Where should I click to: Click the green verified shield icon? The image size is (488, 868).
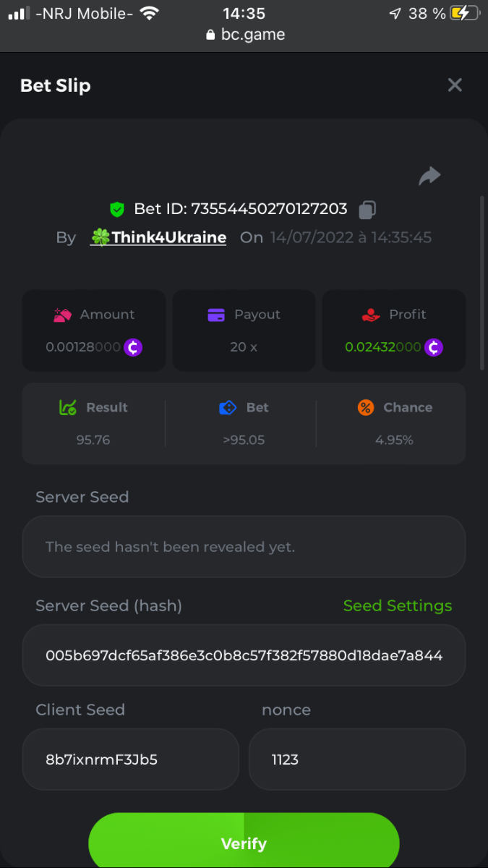point(117,210)
